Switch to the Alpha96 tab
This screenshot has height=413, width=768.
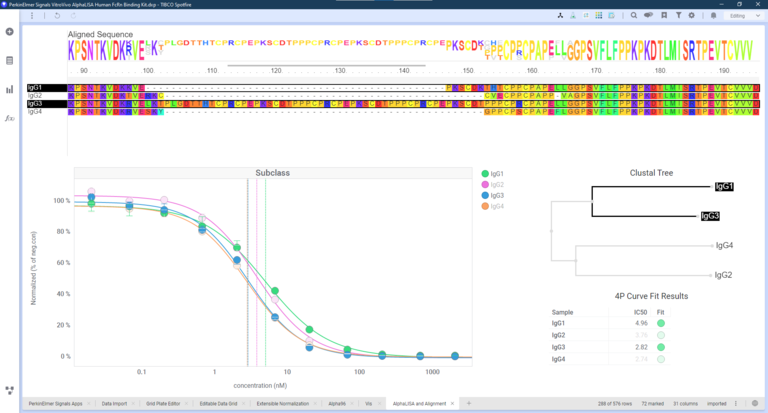[x=337, y=404]
